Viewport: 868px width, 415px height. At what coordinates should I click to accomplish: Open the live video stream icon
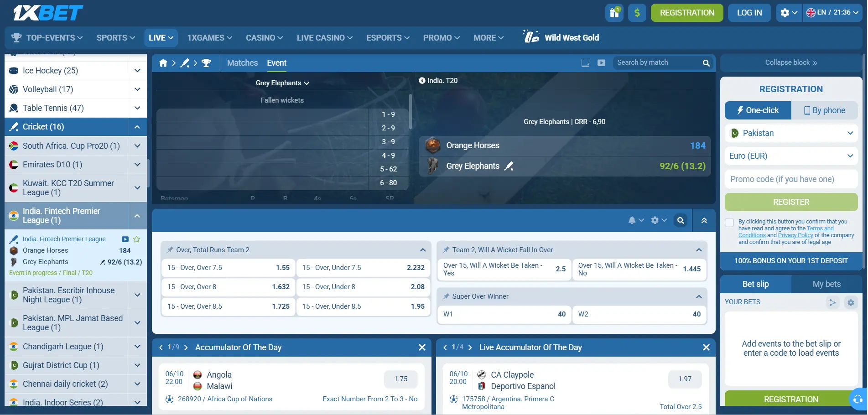602,63
